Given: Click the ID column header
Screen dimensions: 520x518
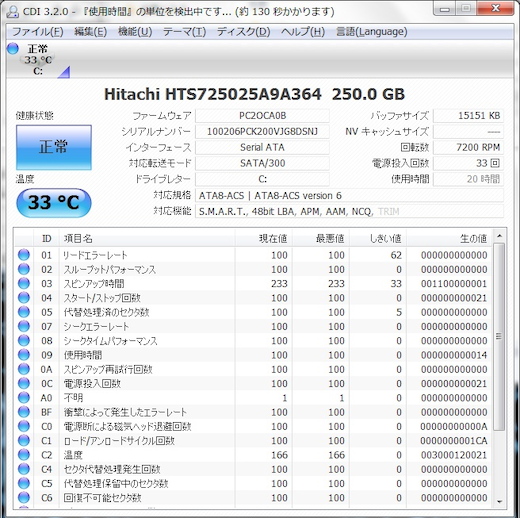Looking at the screenshot, I should [46, 238].
